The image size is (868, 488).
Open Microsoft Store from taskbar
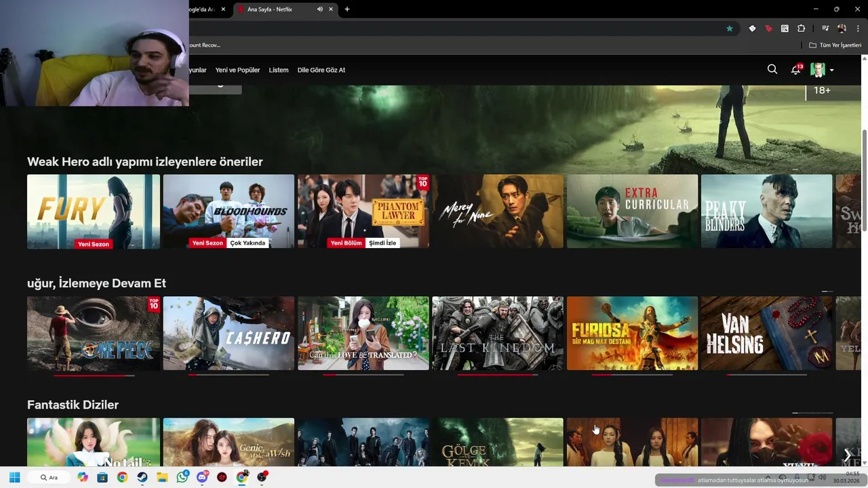click(102, 477)
